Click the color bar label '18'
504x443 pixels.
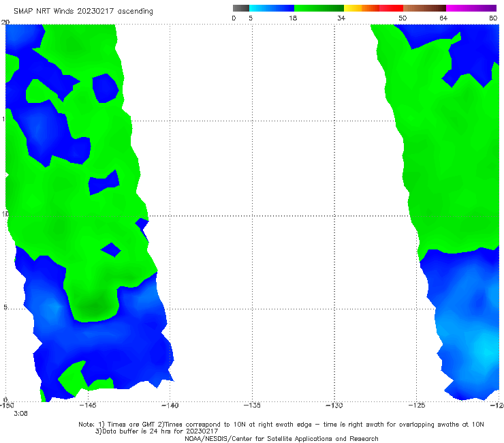pos(293,18)
